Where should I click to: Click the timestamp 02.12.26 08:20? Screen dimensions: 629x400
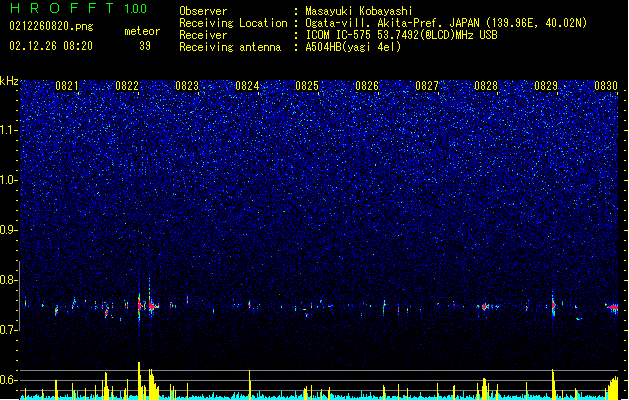point(51,46)
